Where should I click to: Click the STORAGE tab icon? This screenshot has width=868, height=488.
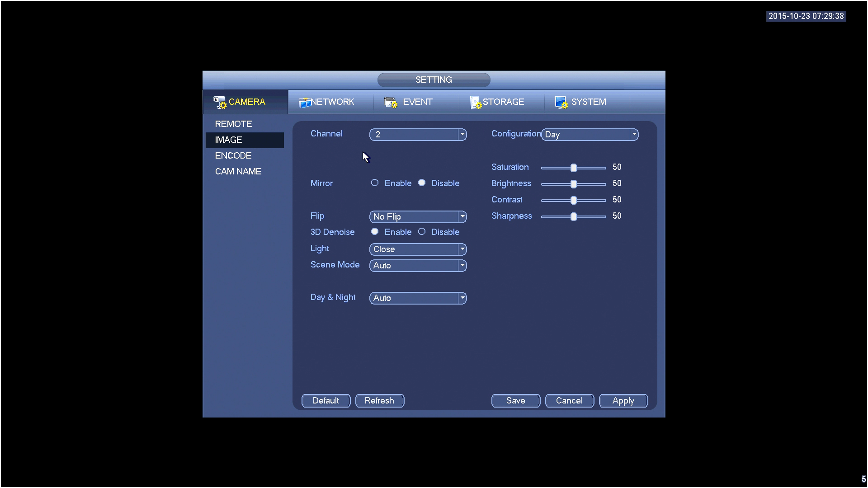click(475, 103)
